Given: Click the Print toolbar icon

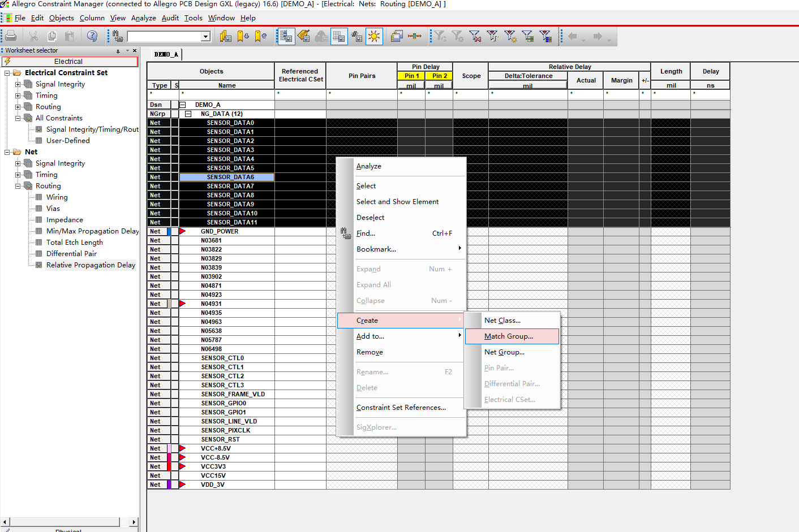Looking at the screenshot, I should (11, 36).
